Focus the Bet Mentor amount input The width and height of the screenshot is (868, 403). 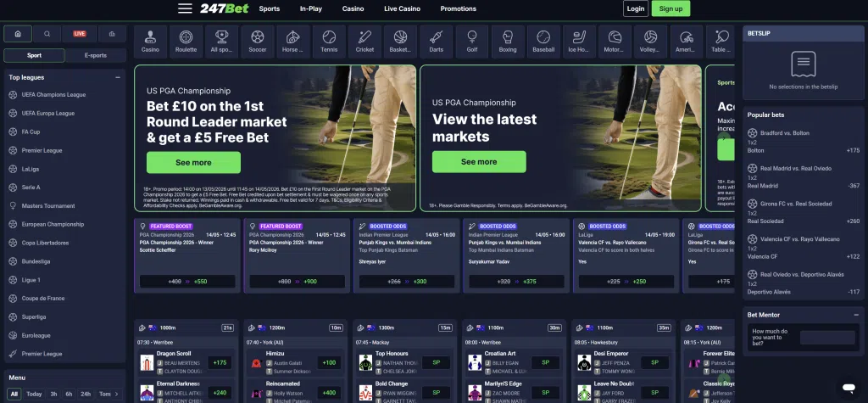click(827, 338)
